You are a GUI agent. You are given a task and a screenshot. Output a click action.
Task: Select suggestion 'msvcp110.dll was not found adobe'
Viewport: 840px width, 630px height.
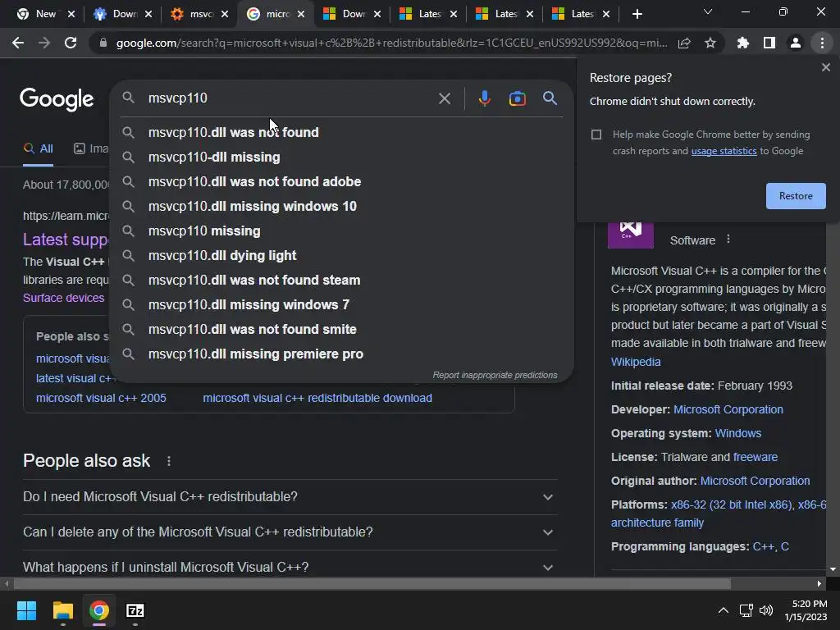(x=342, y=181)
